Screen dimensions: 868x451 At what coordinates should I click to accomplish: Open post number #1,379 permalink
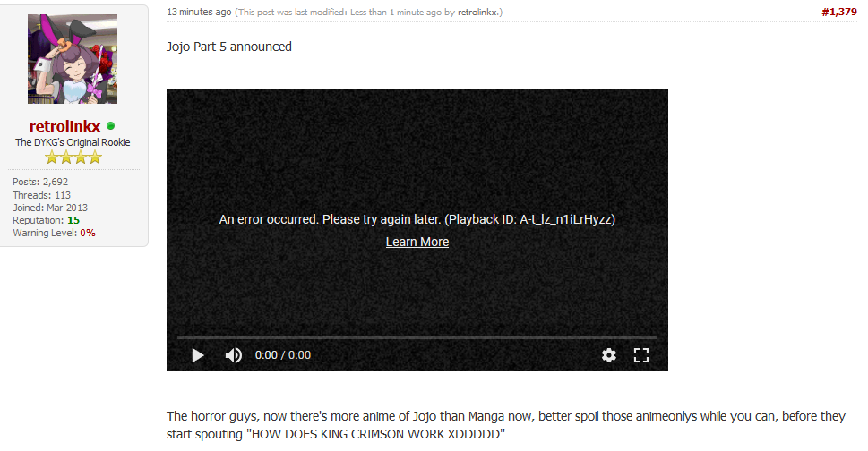click(x=839, y=12)
